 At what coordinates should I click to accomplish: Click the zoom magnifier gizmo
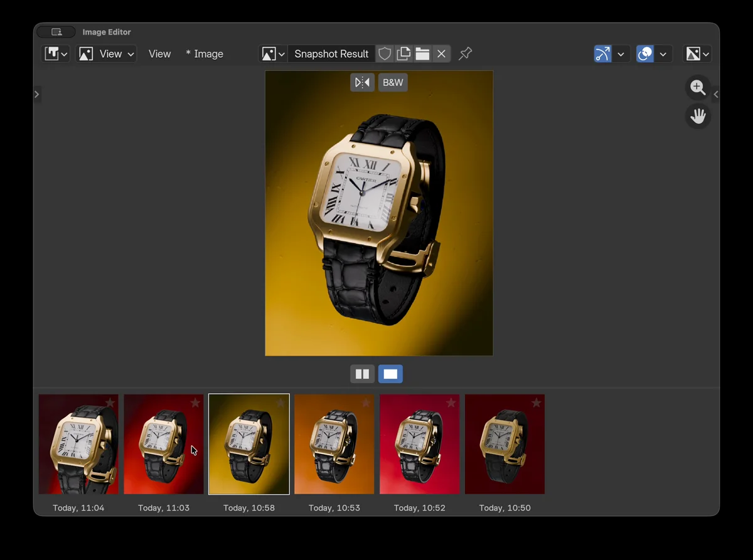point(698,88)
